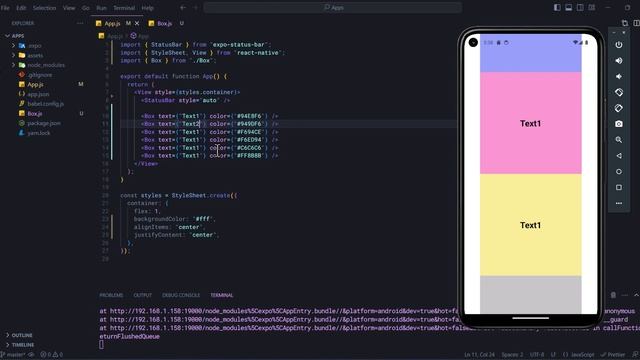Viewport: 640px width, 360px height.
Task: Rotate the emulator right
Action: tap(619, 108)
